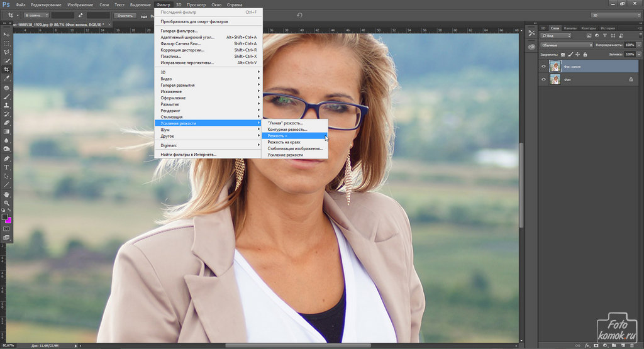The height and width of the screenshot is (349, 644).
Task: Select the Rectangular Marquee tool
Action: click(6, 43)
